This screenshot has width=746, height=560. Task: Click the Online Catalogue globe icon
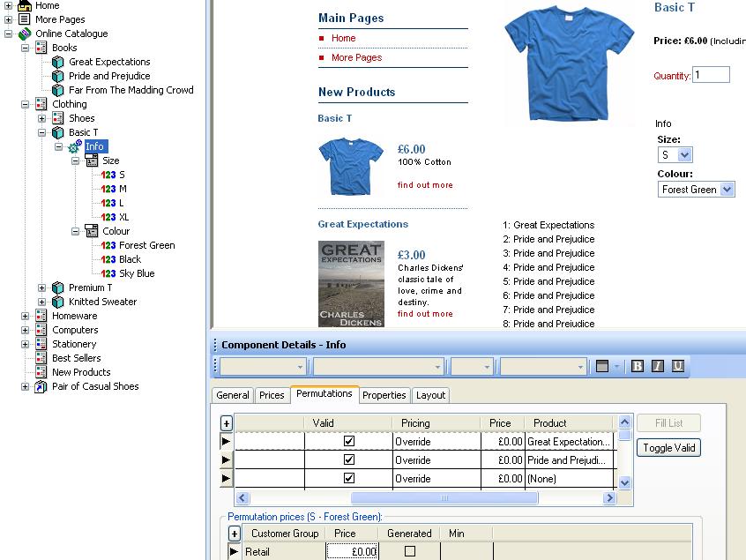25,34
